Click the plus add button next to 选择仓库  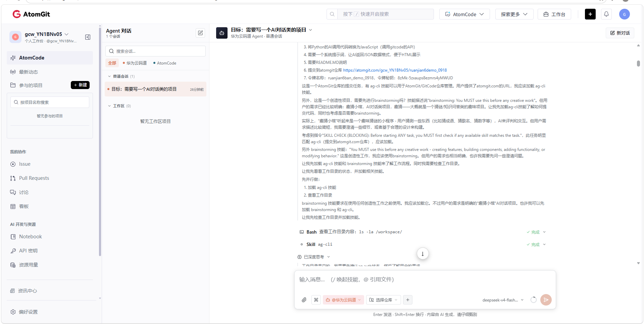[x=407, y=300]
